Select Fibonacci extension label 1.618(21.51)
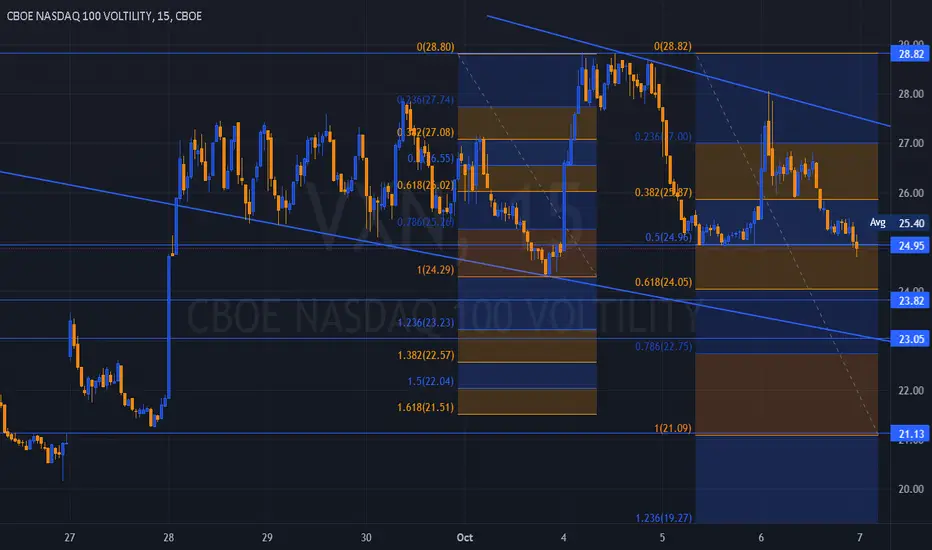 [x=426, y=407]
